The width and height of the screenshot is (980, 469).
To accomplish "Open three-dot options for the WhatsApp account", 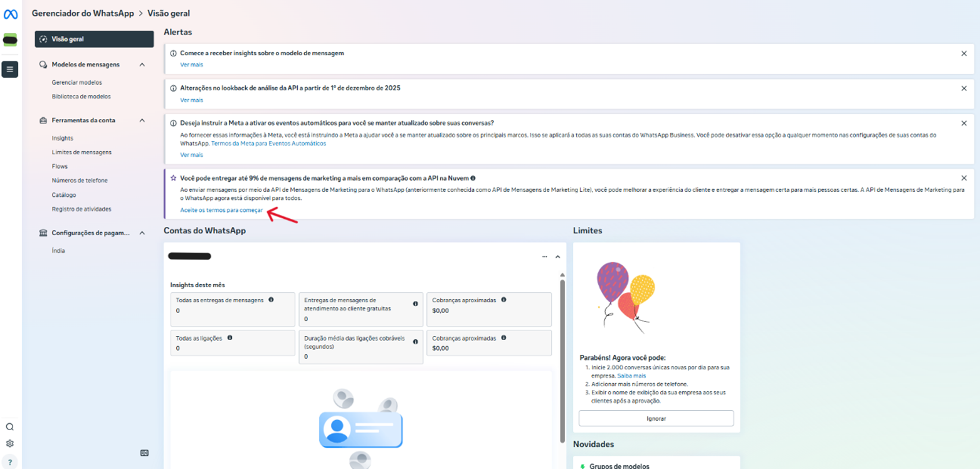I will point(544,257).
